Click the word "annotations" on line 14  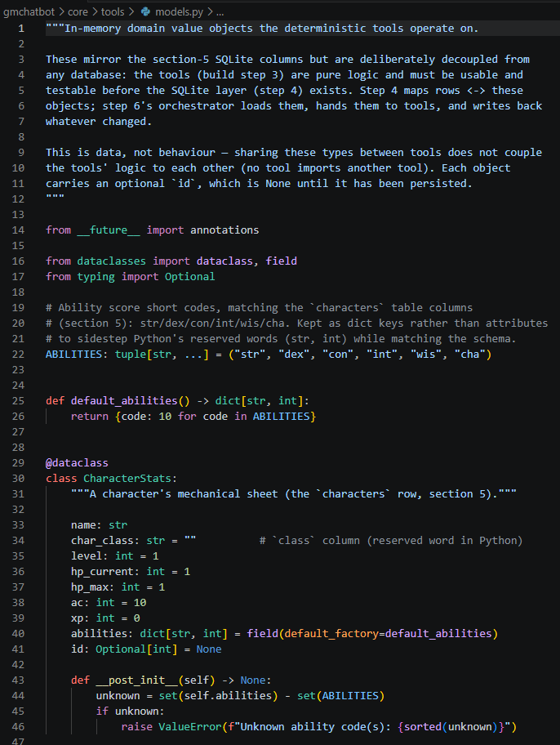tap(224, 230)
